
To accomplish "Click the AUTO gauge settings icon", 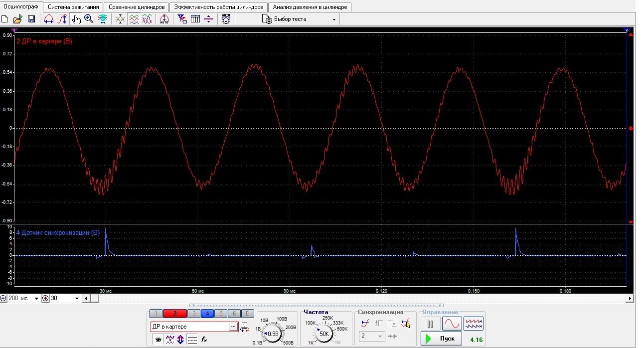I will (x=226, y=19).
